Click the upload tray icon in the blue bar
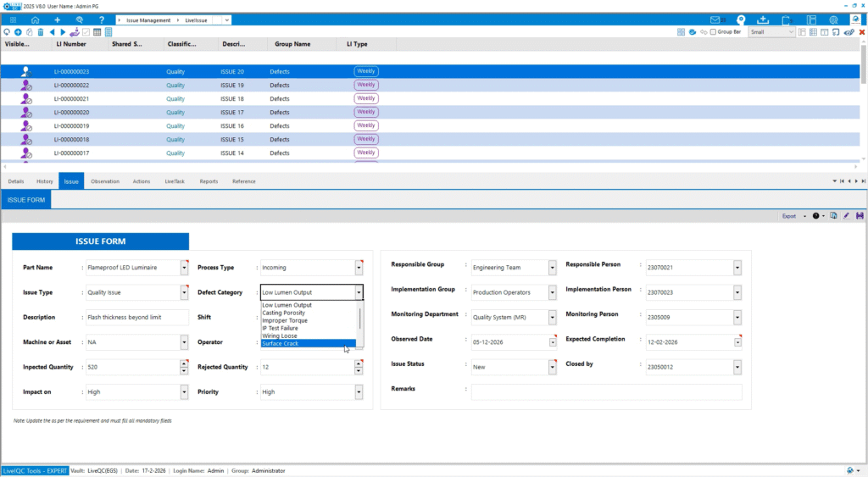 pos(763,20)
